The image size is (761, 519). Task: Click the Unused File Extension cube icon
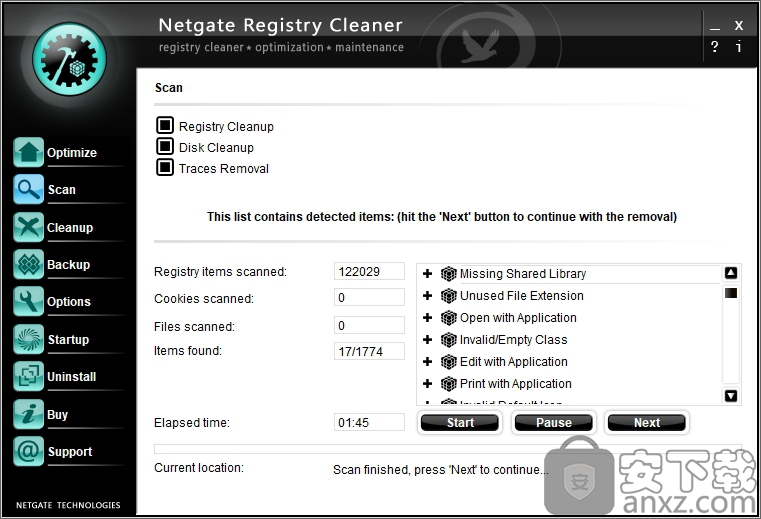coord(448,296)
